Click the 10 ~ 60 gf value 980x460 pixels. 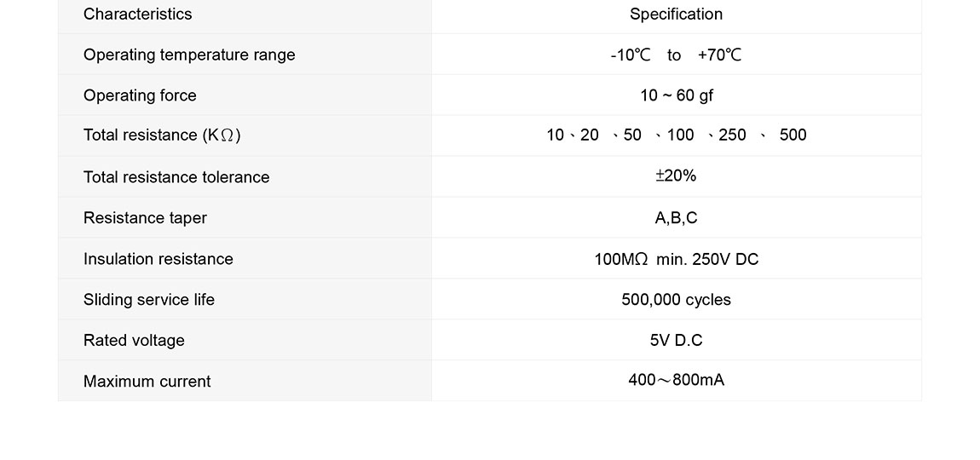[x=676, y=95]
